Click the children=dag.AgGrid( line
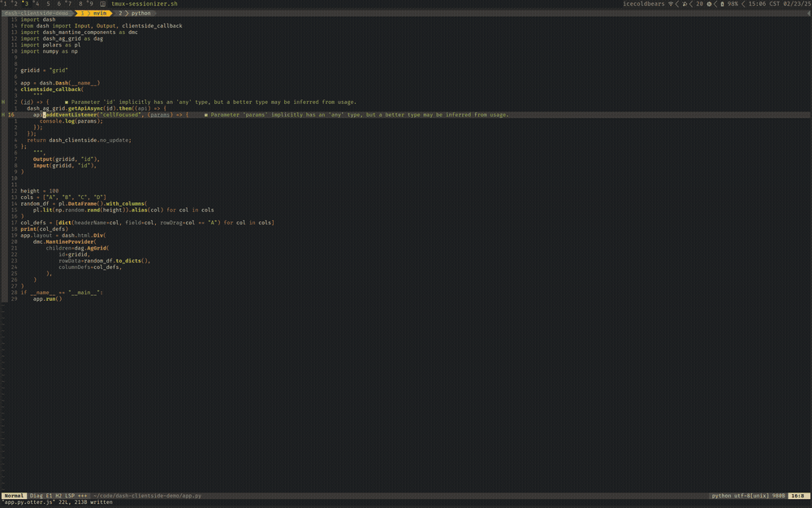 tap(77, 248)
